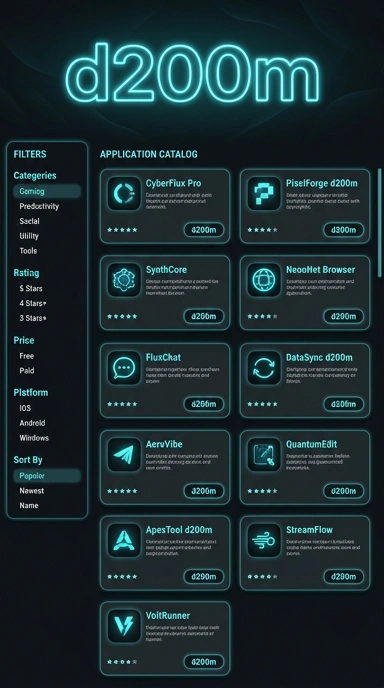This screenshot has width=384, height=688.
Task: Open the FluxChat title
Action: point(163,357)
